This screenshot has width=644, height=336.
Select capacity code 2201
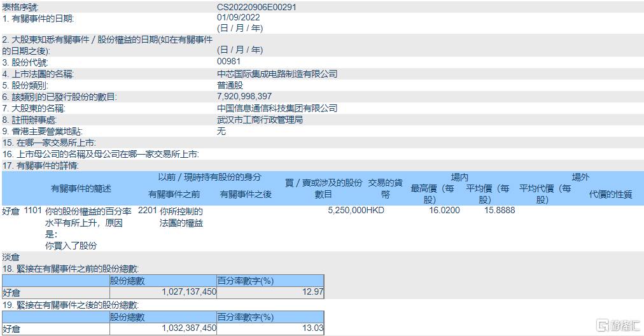click(x=148, y=211)
